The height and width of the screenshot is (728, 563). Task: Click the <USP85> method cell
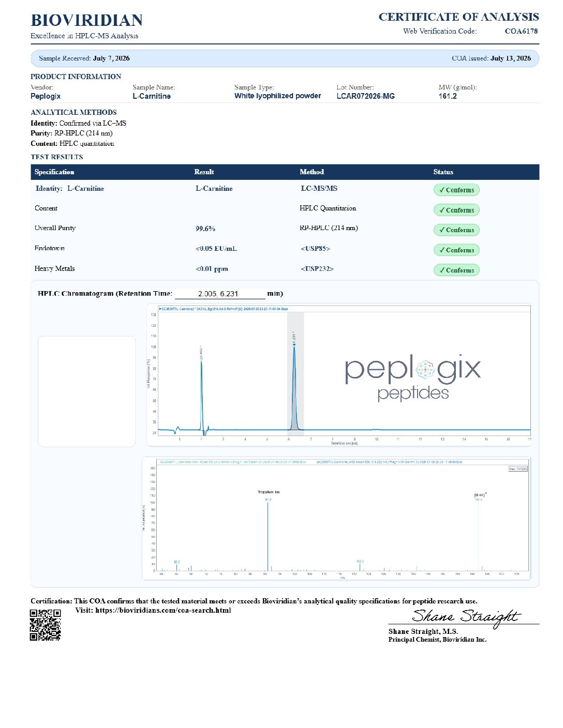(x=315, y=249)
